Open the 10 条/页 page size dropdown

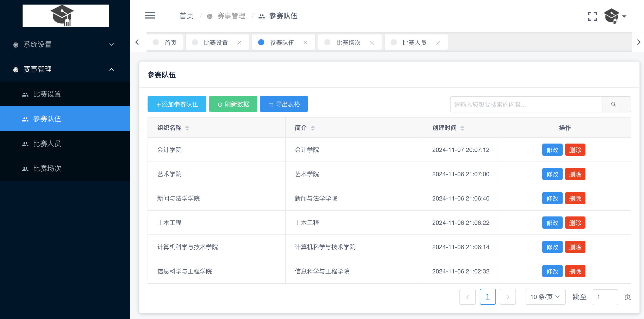click(545, 297)
